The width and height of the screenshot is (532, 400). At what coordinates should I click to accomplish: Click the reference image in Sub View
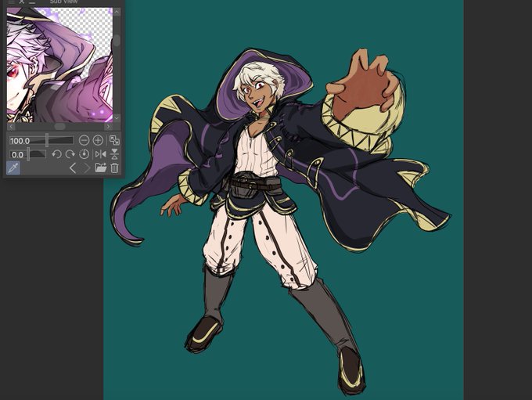(59, 65)
